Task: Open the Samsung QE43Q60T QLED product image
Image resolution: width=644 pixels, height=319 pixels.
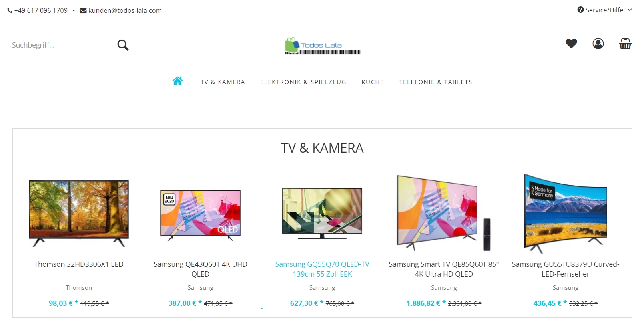Action: pyautogui.click(x=201, y=215)
